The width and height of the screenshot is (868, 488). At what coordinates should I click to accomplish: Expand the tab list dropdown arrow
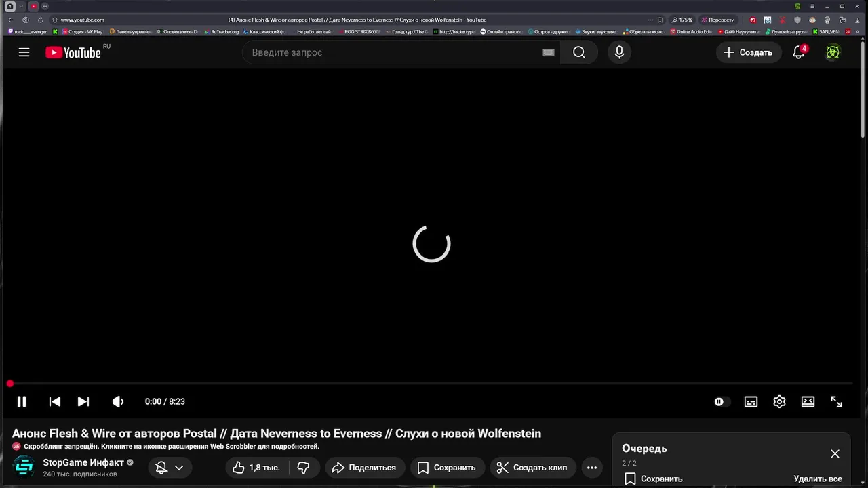(21, 6)
